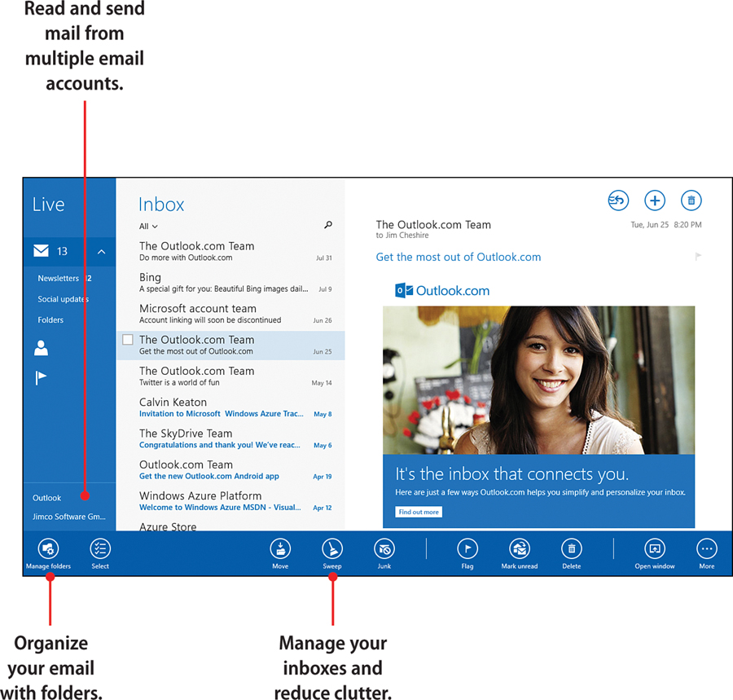Open Get the new Outlook.com Android app email

coord(230,470)
